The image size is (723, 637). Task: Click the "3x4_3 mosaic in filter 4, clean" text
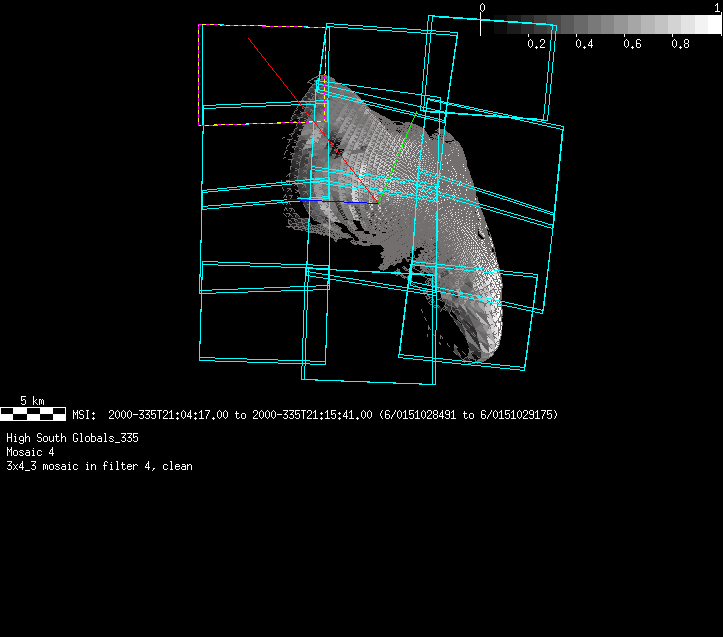[x=99, y=466]
